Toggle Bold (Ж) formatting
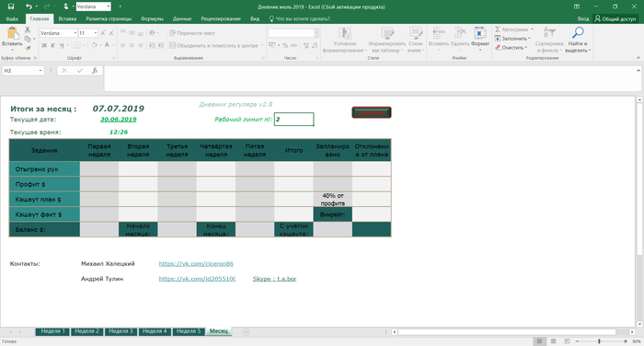The width and height of the screenshot is (644, 346). click(44, 45)
